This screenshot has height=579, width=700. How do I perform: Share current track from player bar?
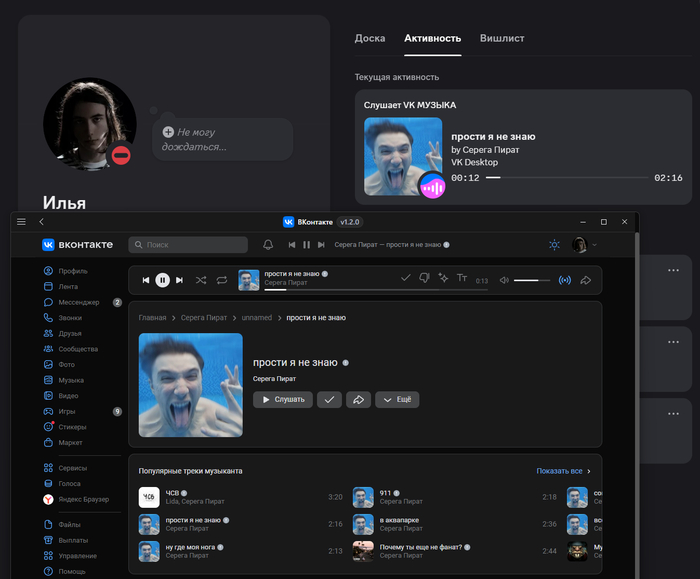click(x=585, y=280)
